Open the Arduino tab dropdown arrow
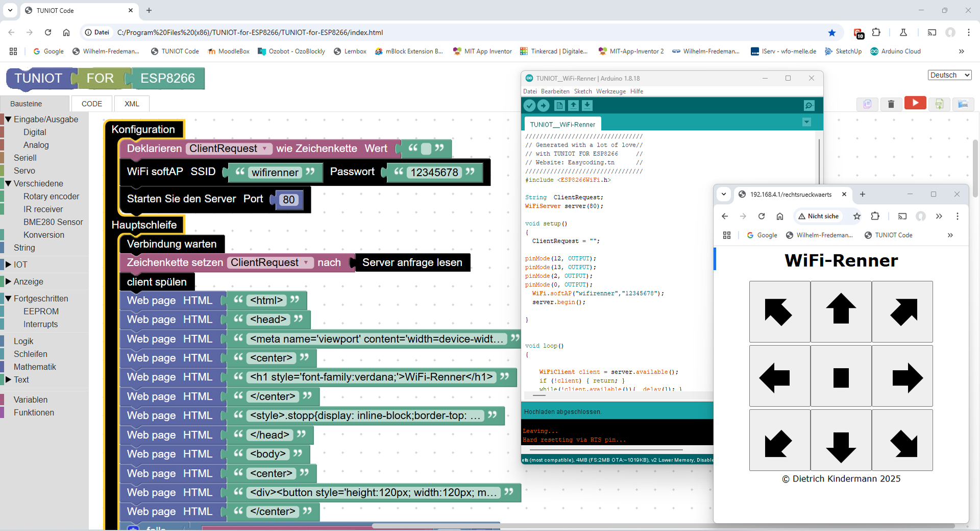980x531 pixels. [806, 122]
